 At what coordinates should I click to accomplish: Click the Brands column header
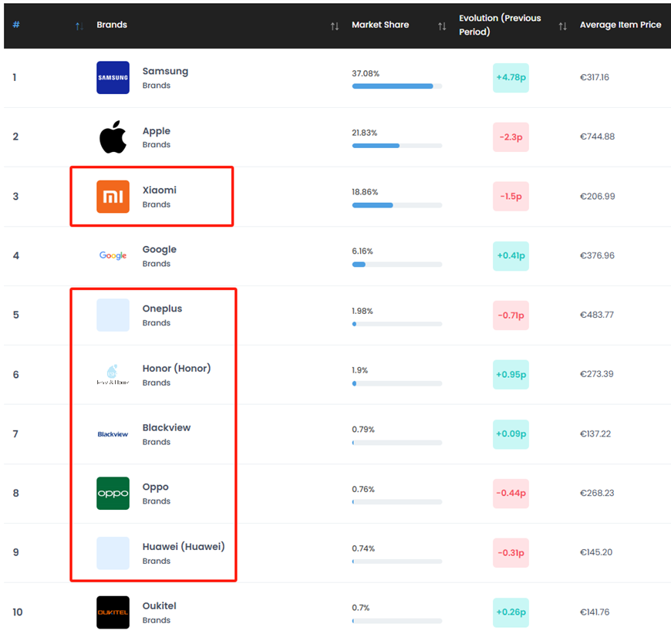pyautogui.click(x=112, y=25)
